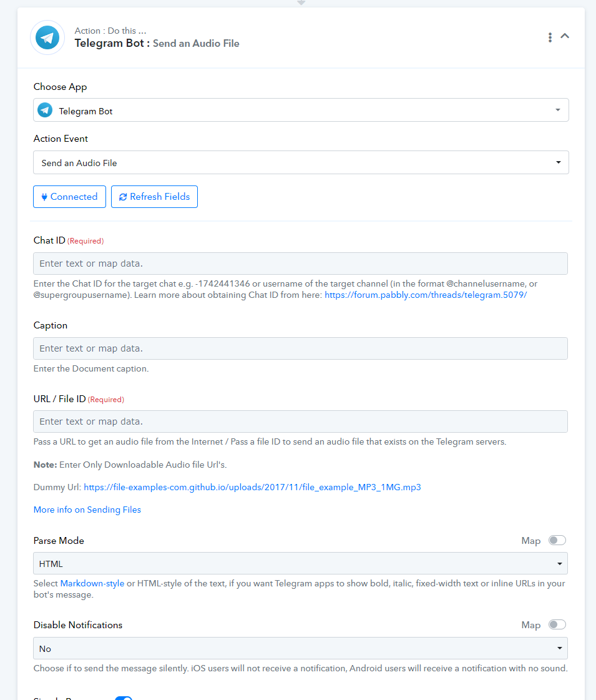This screenshot has width=596, height=700.
Task: Click the 'Send an Audio File' header title text
Action: click(x=197, y=43)
